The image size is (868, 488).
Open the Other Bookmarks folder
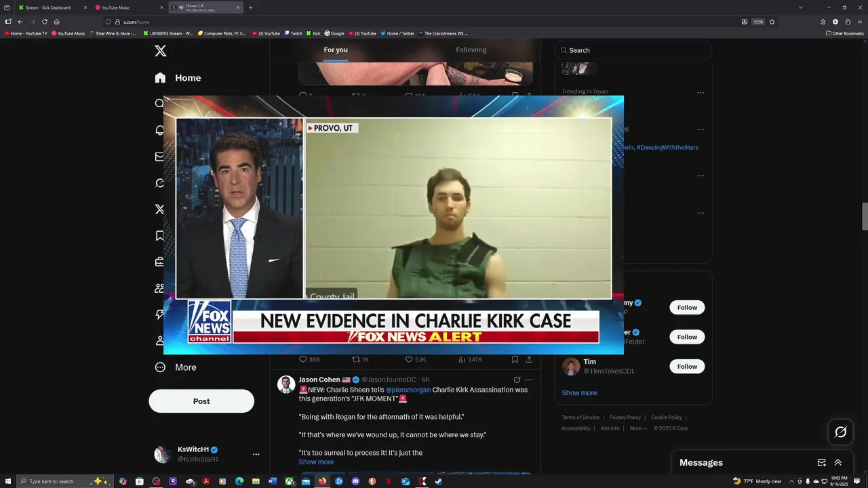pos(845,33)
